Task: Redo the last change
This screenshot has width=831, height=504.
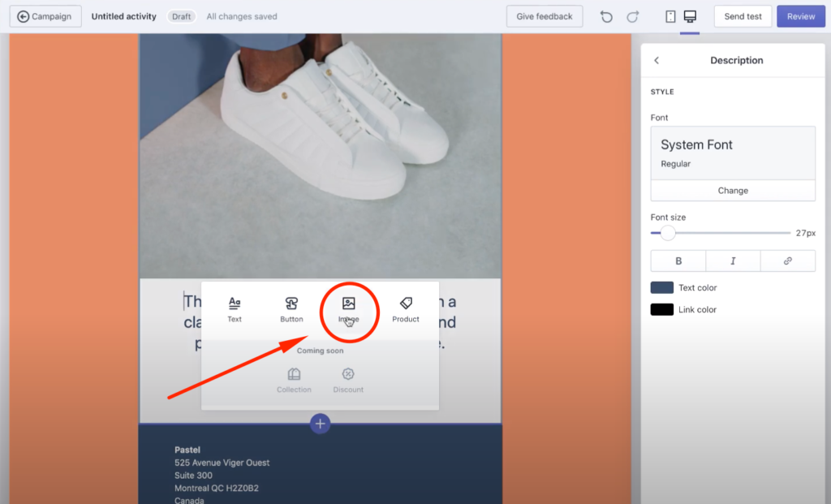Action: pos(632,16)
